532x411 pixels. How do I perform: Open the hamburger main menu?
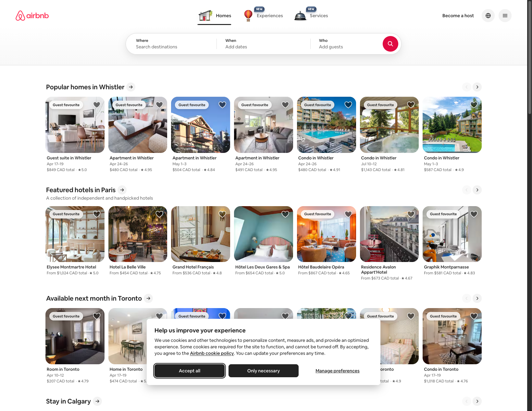[x=505, y=16]
